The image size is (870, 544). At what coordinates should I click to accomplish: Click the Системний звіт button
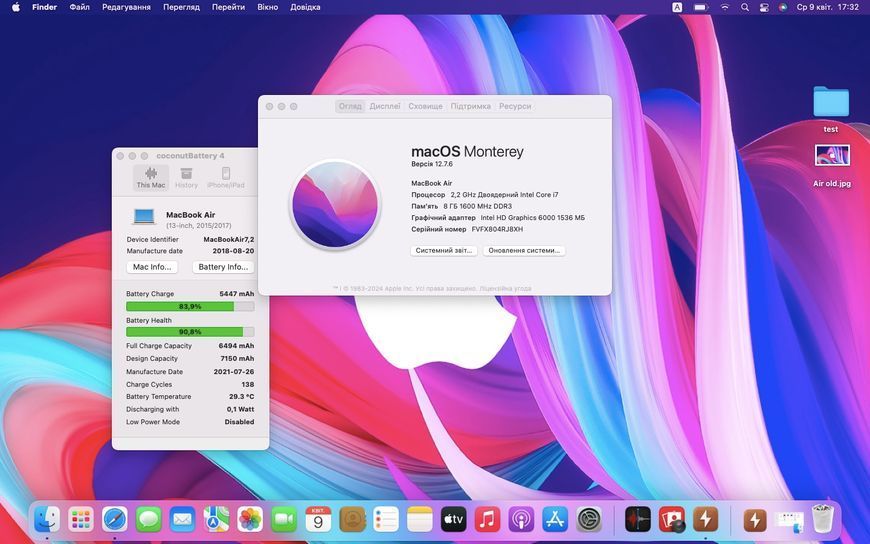[444, 250]
